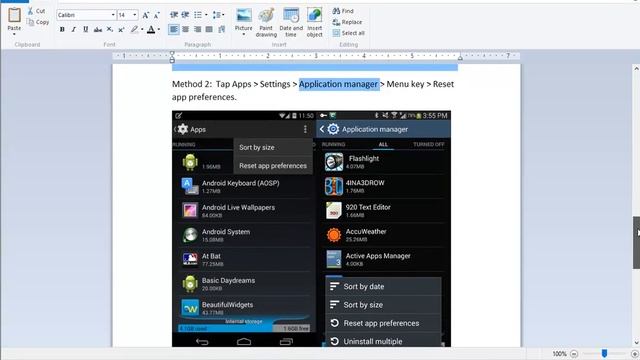Click Select all in Editing group
Viewport: 640px width, 360px height.
[349, 33]
